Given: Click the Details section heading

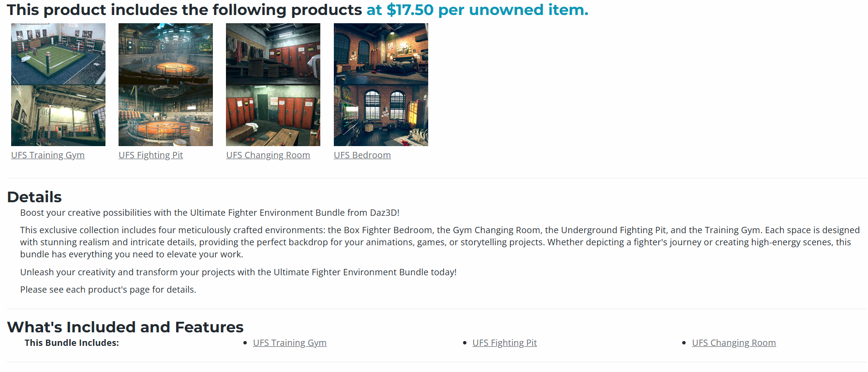Looking at the screenshot, I should click(x=34, y=197).
